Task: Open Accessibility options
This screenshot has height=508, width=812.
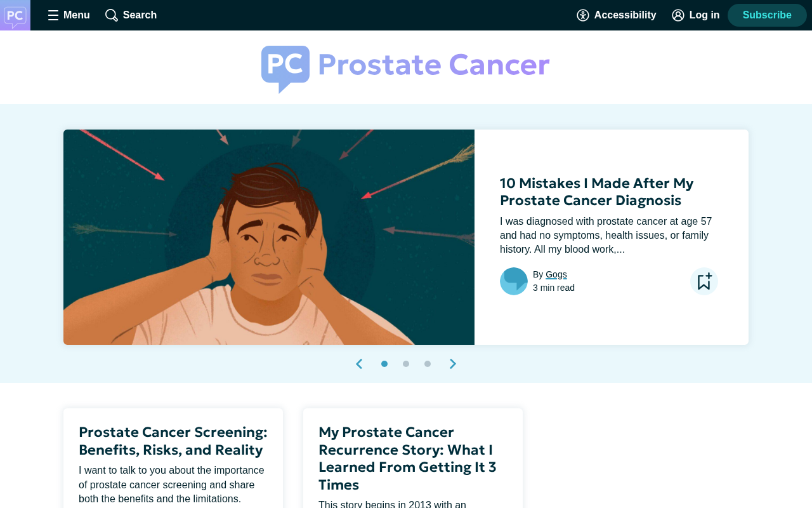Action: coord(616,15)
